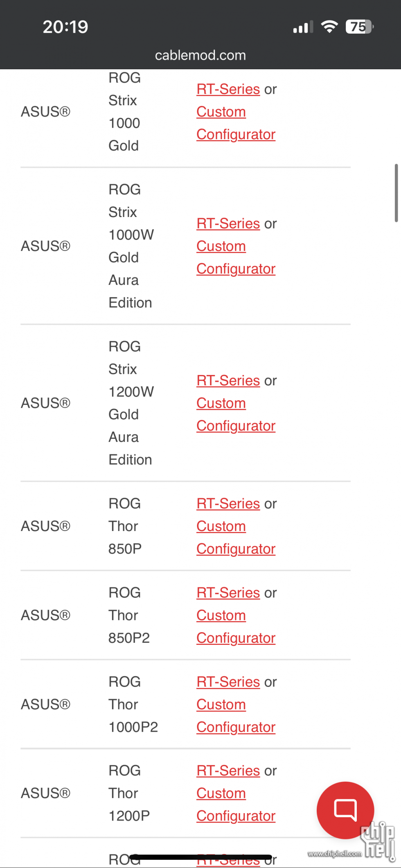This screenshot has height=868, width=401.
Task: Open Custom Configurator for 1000W Gold Aura Edition
Action: (236, 257)
